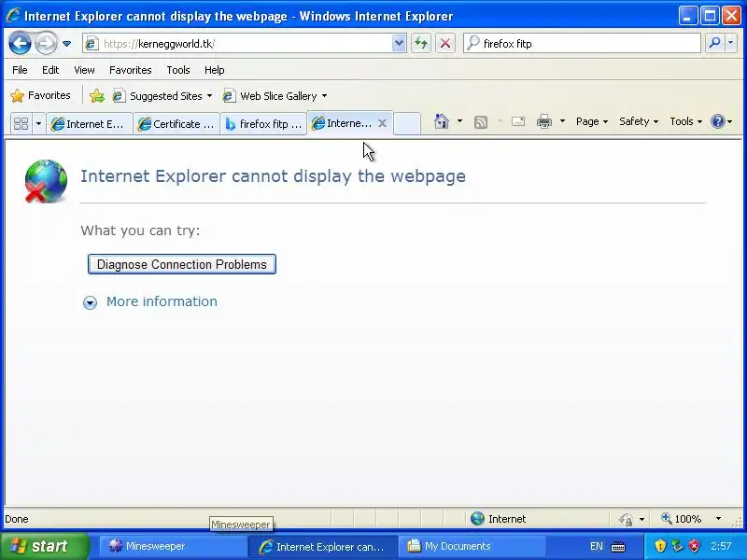Open the Favorites star button
This screenshot has width=747, height=560.
[x=41, y=96]
